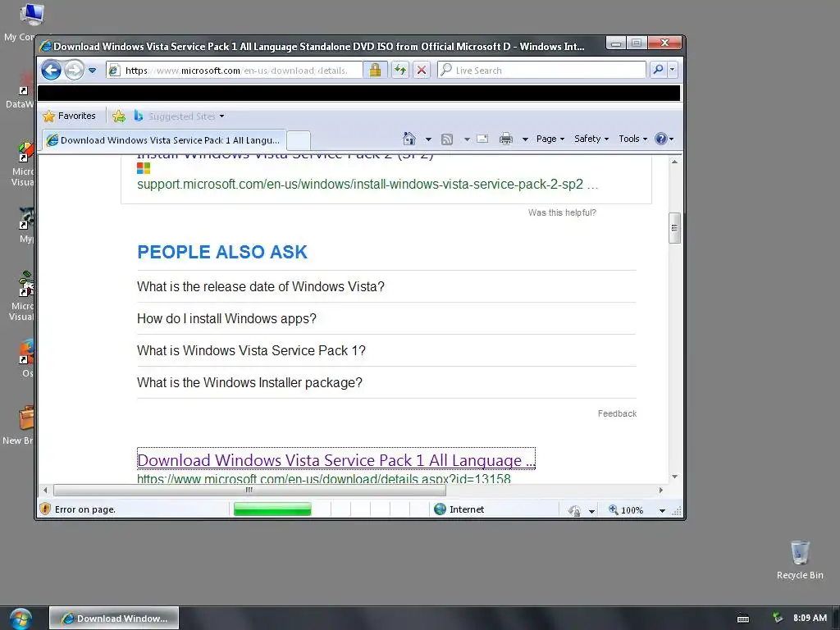Click the vertical scrollbar up arrow

coord(674,162)
